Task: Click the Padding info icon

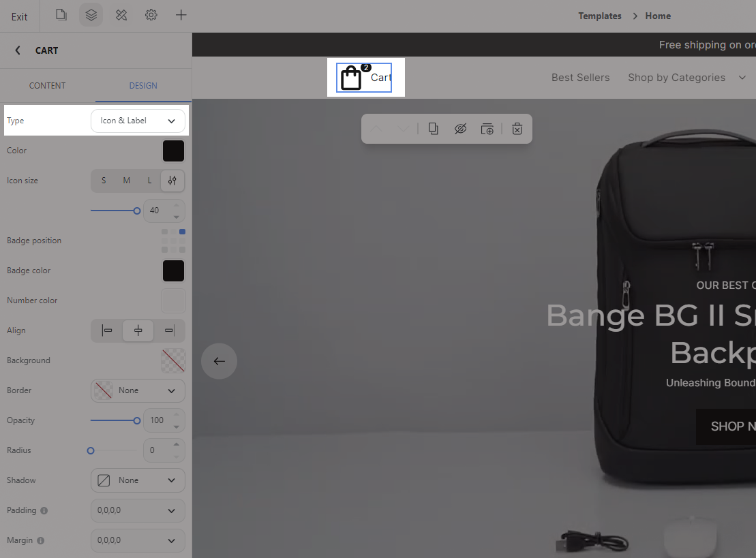Action: point(44,511)
